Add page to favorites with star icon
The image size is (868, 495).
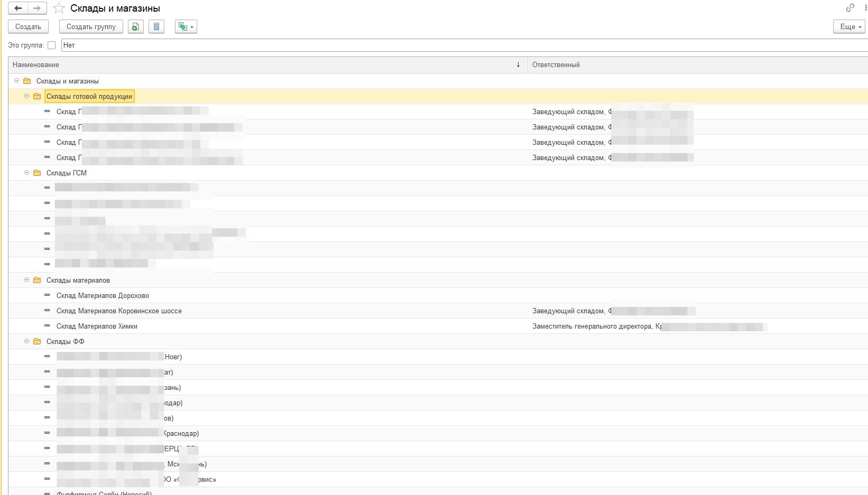click(x=59, y=8)
